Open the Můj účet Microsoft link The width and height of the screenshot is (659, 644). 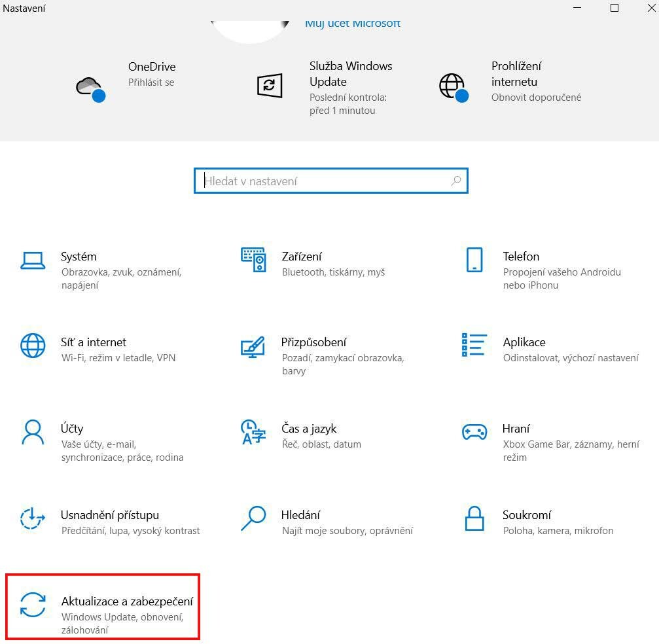tap(353, 24)
